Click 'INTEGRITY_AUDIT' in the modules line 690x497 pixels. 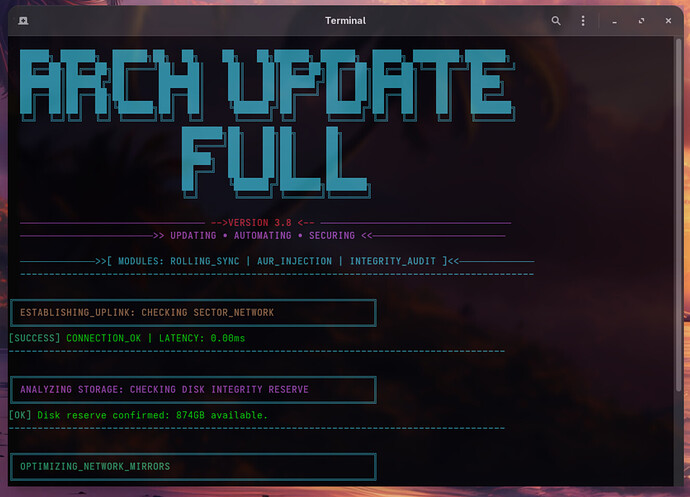click(x=393, y=261)
